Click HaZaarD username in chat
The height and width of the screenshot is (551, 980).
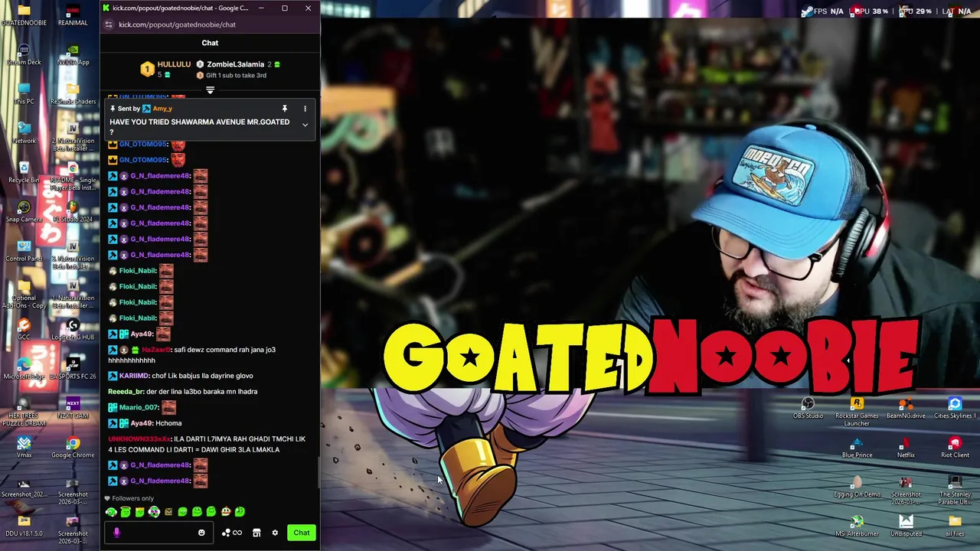click(157, 350)
